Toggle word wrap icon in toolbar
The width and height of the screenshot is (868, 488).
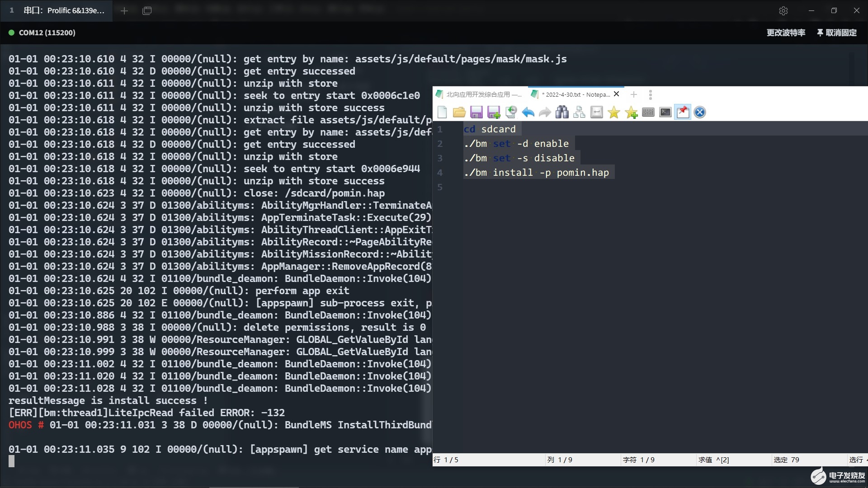(597, 112)
